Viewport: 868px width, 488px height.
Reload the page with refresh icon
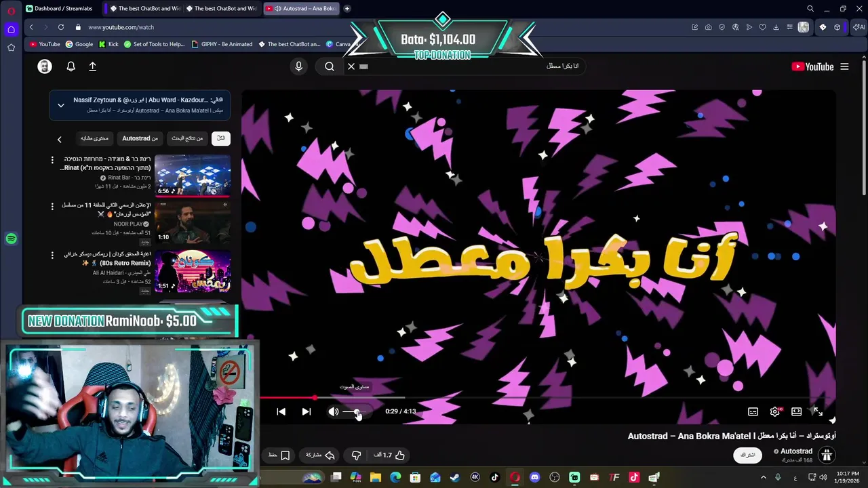click(60, 27)
